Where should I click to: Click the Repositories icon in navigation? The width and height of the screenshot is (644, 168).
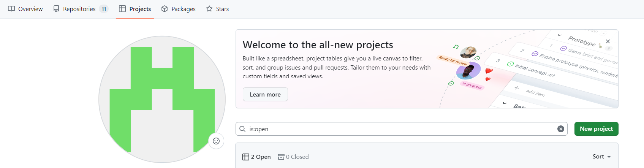[56, 9]
